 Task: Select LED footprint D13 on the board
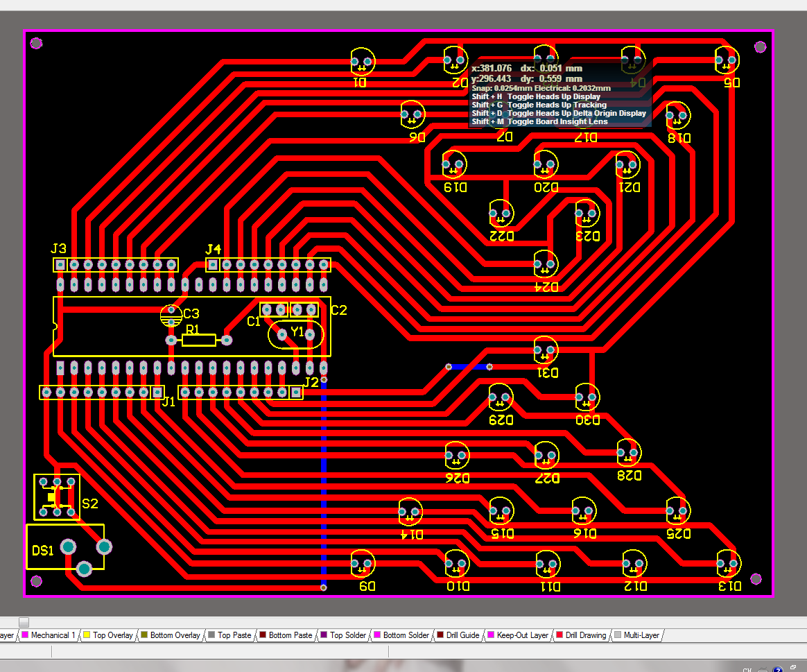pos(728,565)
